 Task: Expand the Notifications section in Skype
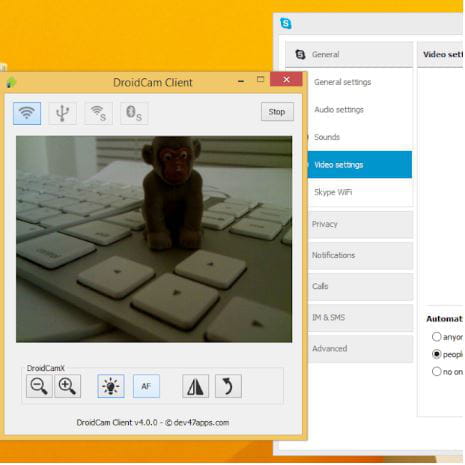360,255
